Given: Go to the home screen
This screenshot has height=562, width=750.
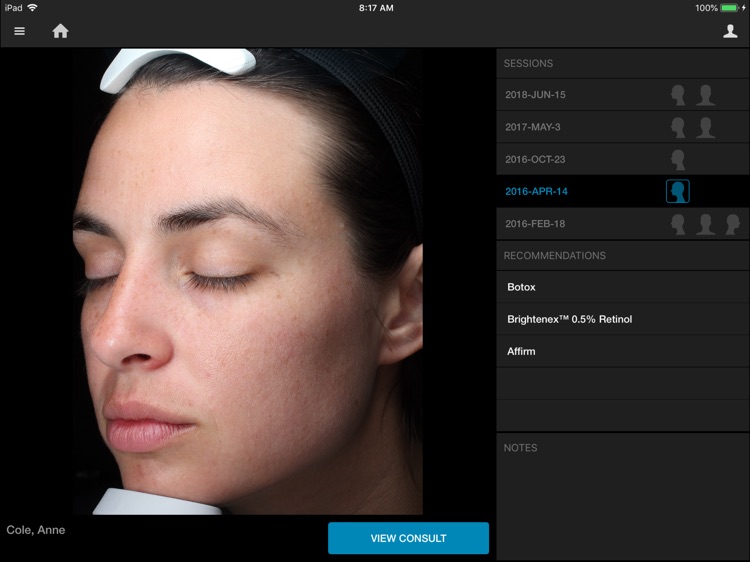Looking at the screenshot, I should point(60,31).
